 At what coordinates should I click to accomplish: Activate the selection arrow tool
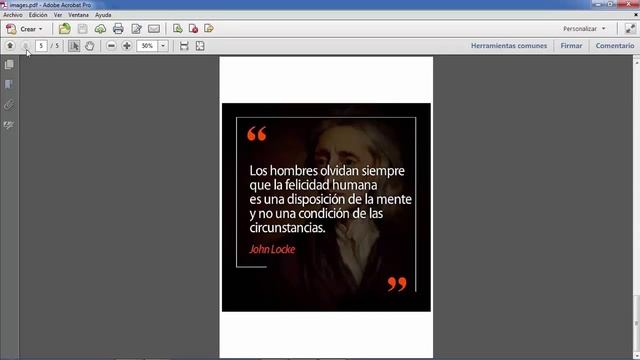[74, 46]
